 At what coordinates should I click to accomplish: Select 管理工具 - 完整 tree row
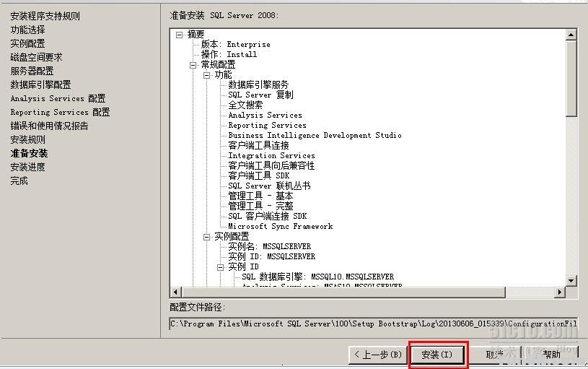[260, 207]
